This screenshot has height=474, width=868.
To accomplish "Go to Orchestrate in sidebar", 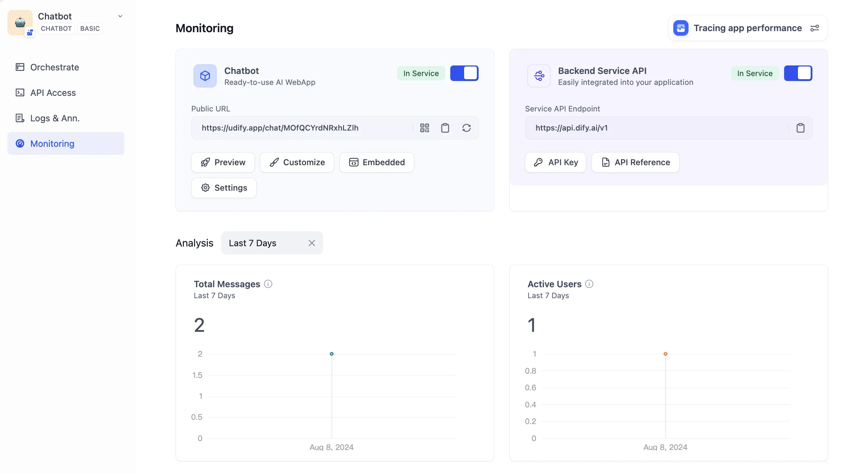I will click(55, 67).
